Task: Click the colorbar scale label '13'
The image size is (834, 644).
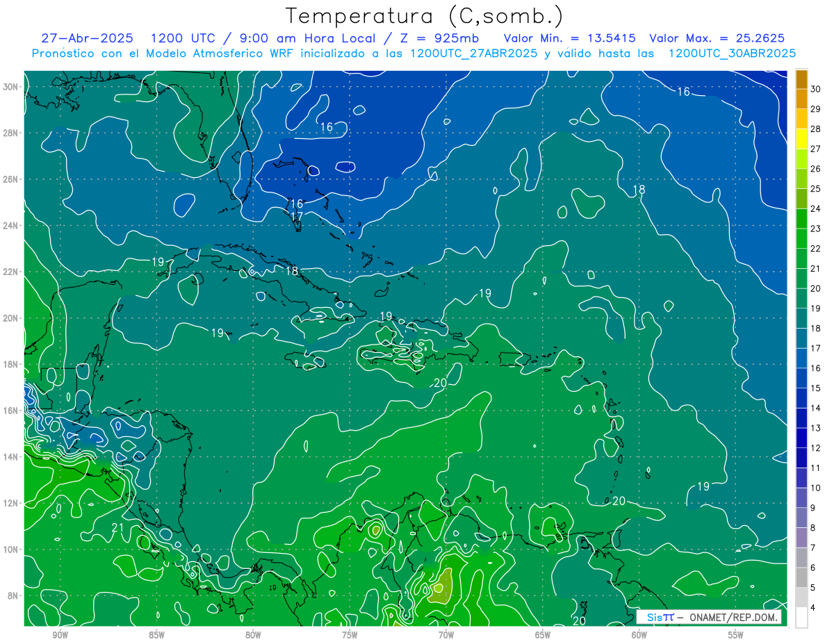Action: (816, 428)
